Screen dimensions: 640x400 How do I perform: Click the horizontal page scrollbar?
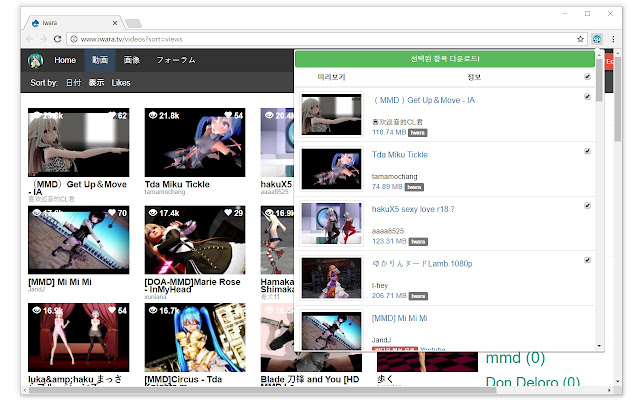262,391
